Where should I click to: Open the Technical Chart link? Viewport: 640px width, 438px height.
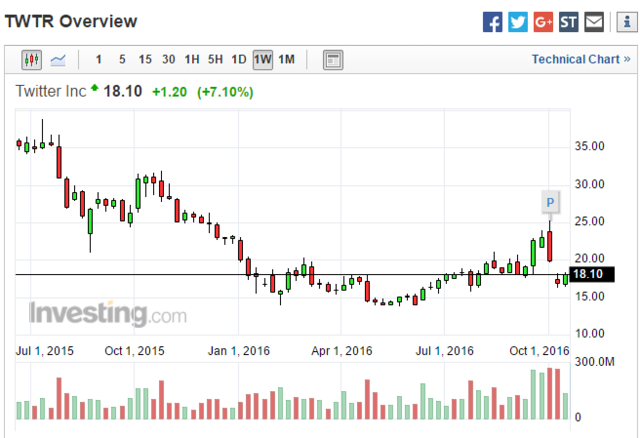tap(580, 60)
